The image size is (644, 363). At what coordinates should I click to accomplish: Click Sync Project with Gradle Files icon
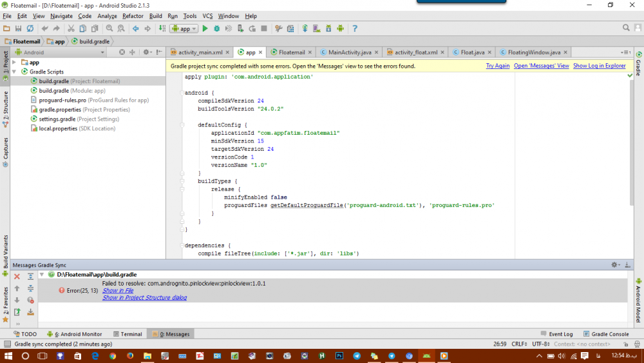click(305, 28)
